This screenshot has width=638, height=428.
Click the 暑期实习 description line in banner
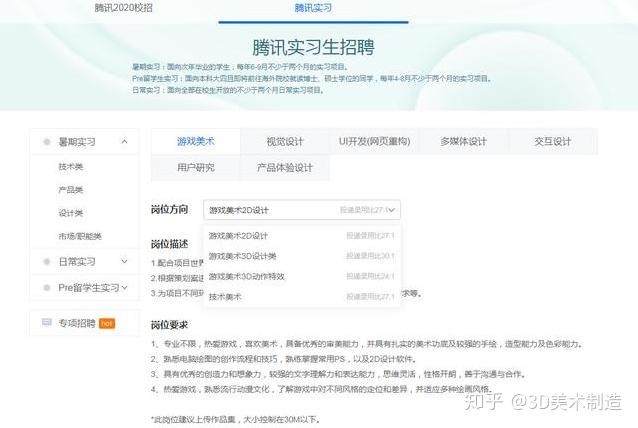coord(240,67)
